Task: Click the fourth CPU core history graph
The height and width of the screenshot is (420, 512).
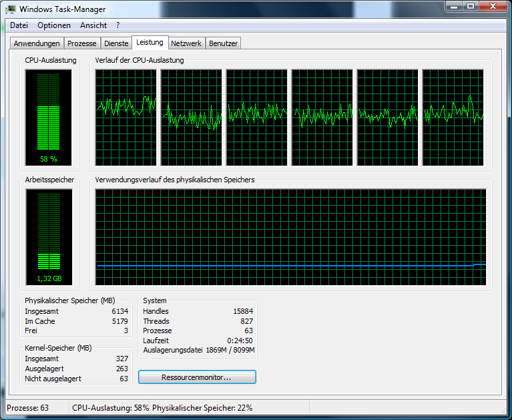Action: pyautogui.click(x=322, y=118)
